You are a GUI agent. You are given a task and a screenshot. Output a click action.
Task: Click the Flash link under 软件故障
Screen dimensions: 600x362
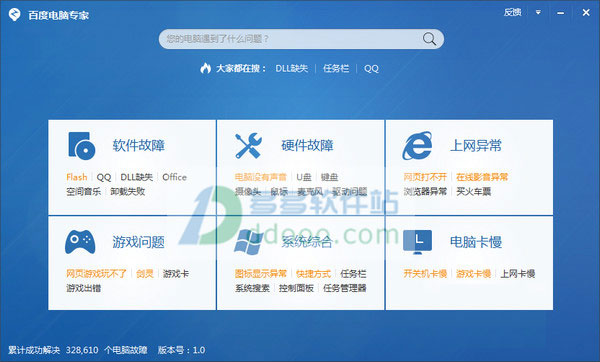tap(77, 177)
